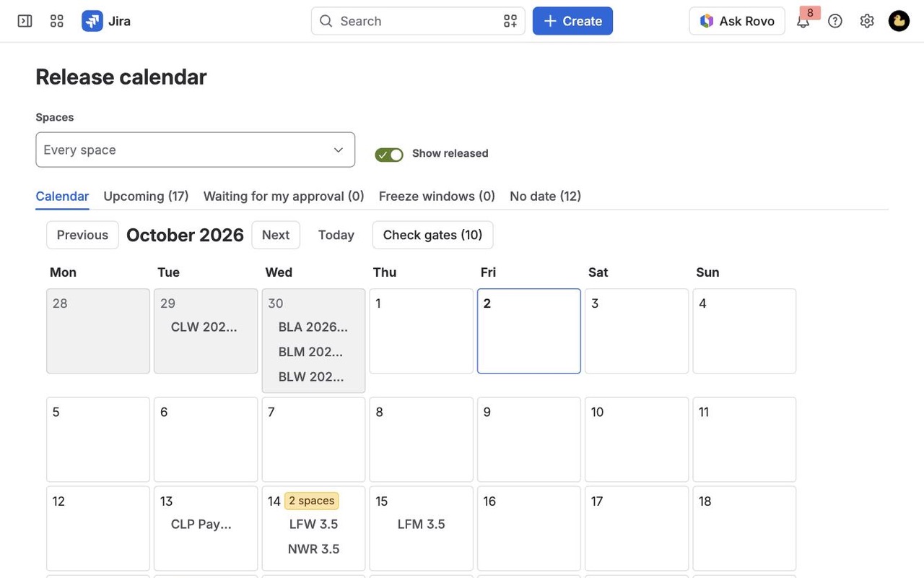Click the Check gates (10) button
924x578 pixels.
(x=432, y=235)
